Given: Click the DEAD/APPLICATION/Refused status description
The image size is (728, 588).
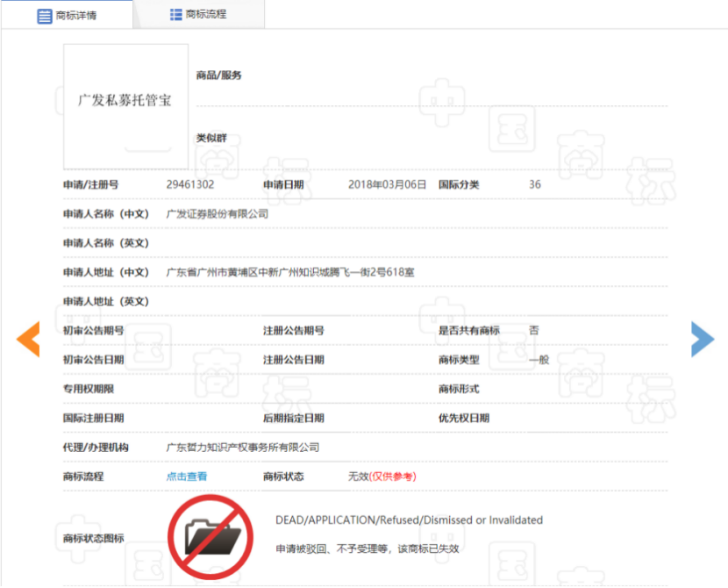Looking at the screenshot, I should click(409, 520).
